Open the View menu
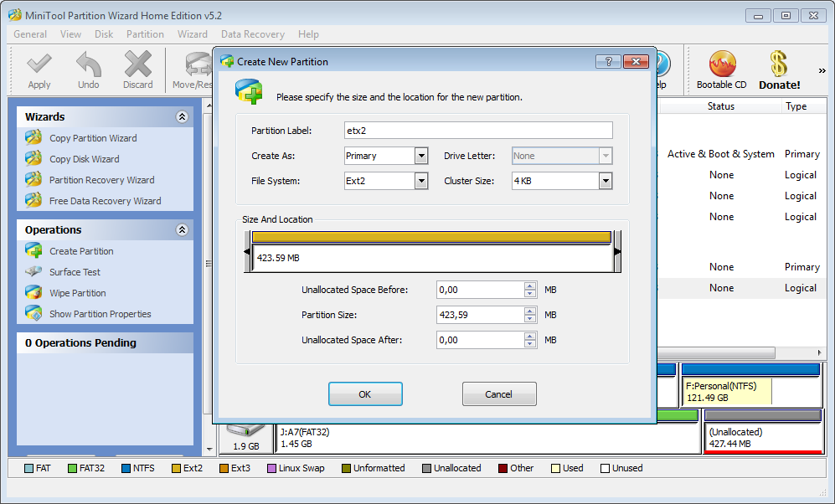Viewport: 835px width, 504px height. 71,34
